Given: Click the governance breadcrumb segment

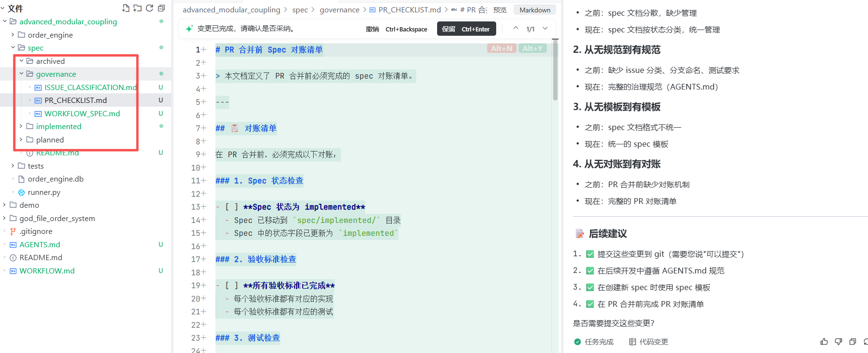Looking at the screenshot, I should click(339, 10).
